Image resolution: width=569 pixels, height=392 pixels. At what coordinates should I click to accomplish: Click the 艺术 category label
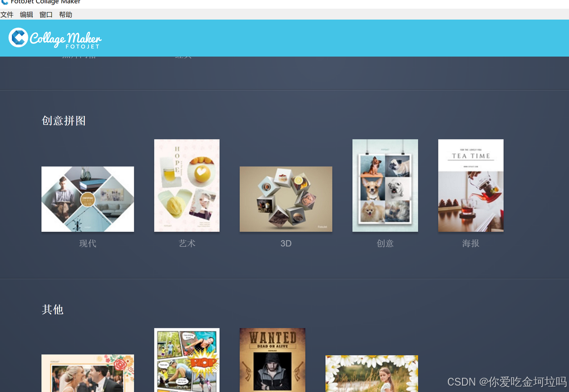(187, 244)
